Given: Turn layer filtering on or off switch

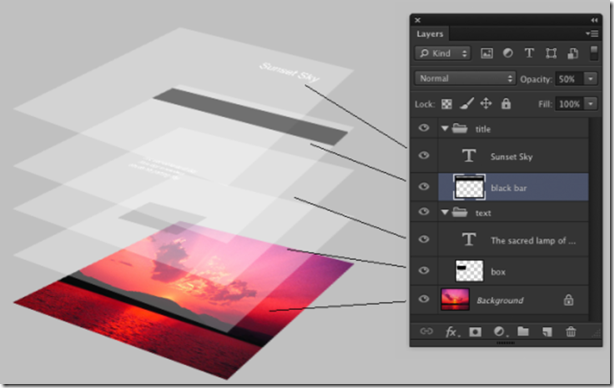Looking at the screenshot, I should [x=594, y=53].
